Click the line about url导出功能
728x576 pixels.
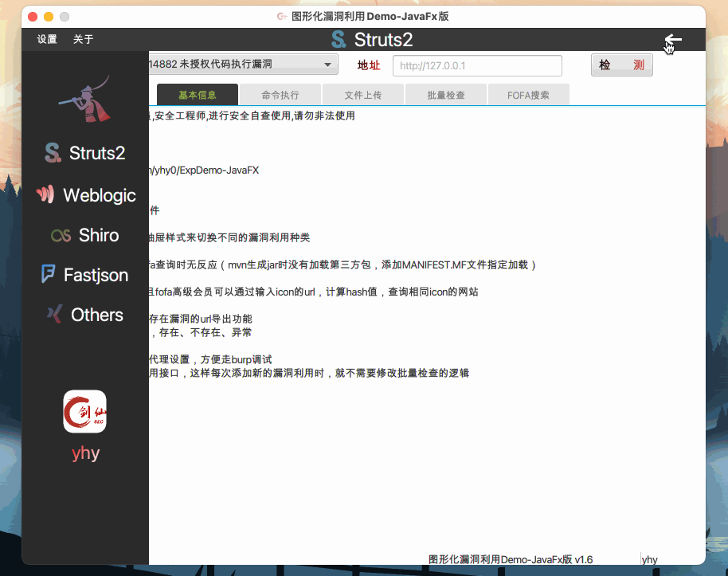pos(201,319)
